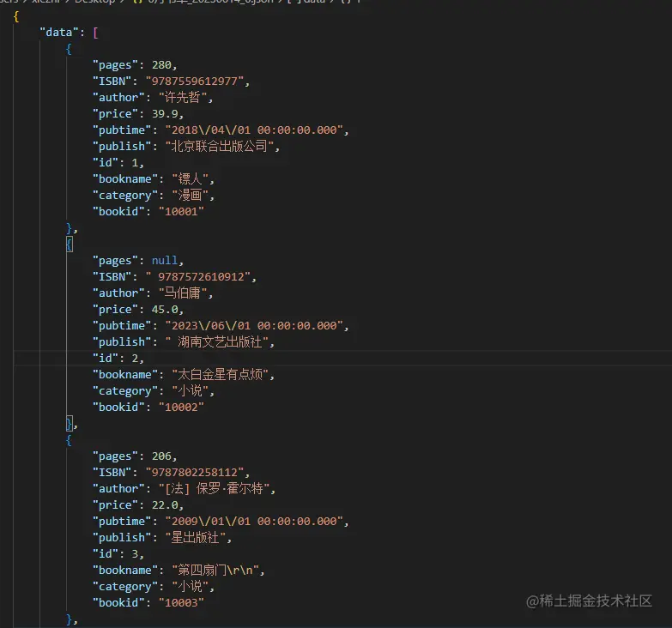The height and width of the screenshot is (628, 672).
Task: Click the bookid value "10002"
Action: click(181, 407)
